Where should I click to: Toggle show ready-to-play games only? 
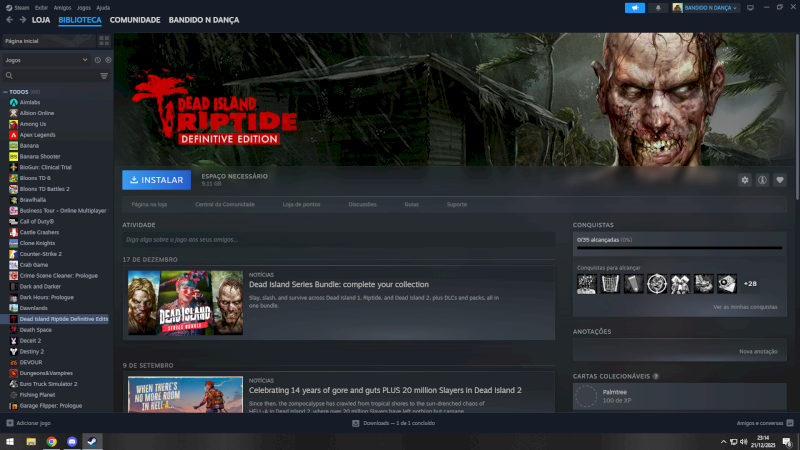pyautogui.click(x=107, y=60)
